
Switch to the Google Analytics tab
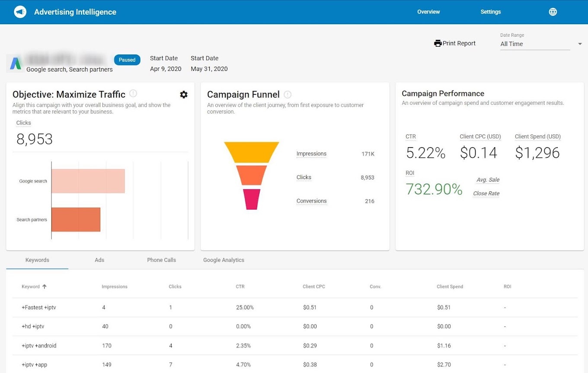click(224, 260)
